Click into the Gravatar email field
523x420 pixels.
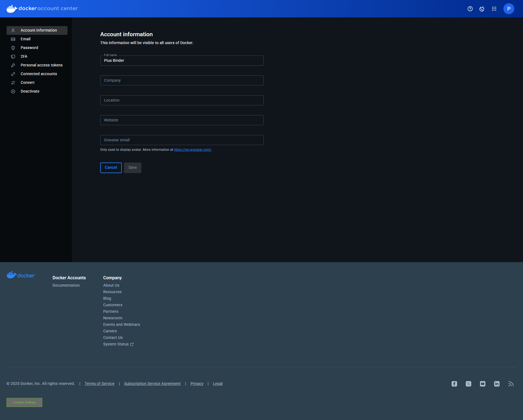point(182,140)
